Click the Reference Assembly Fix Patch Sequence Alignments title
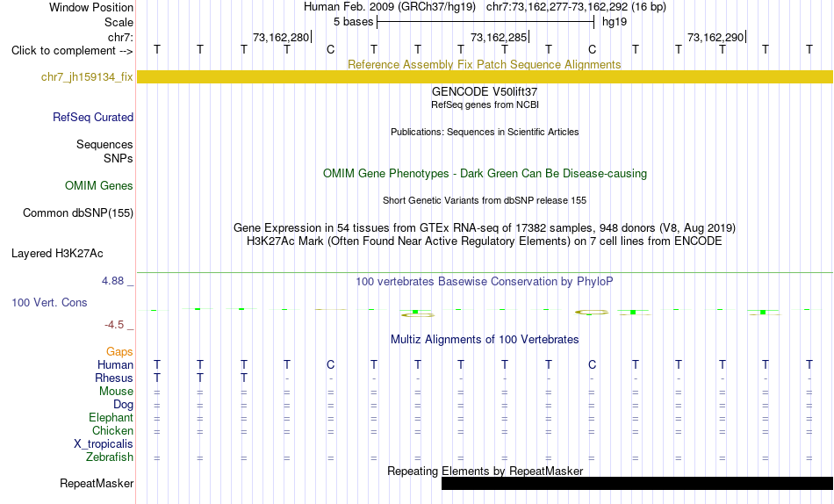The image size is (834, 504). [485, 64]
